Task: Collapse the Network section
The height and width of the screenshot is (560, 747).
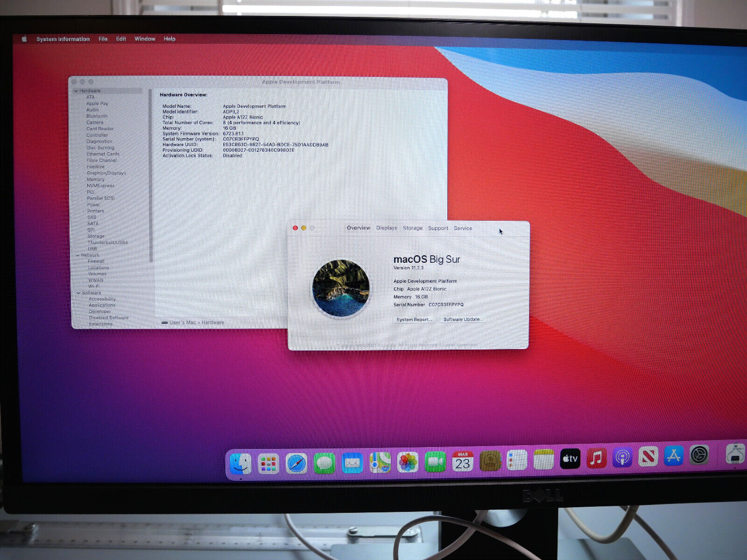Action: point(78,255)
